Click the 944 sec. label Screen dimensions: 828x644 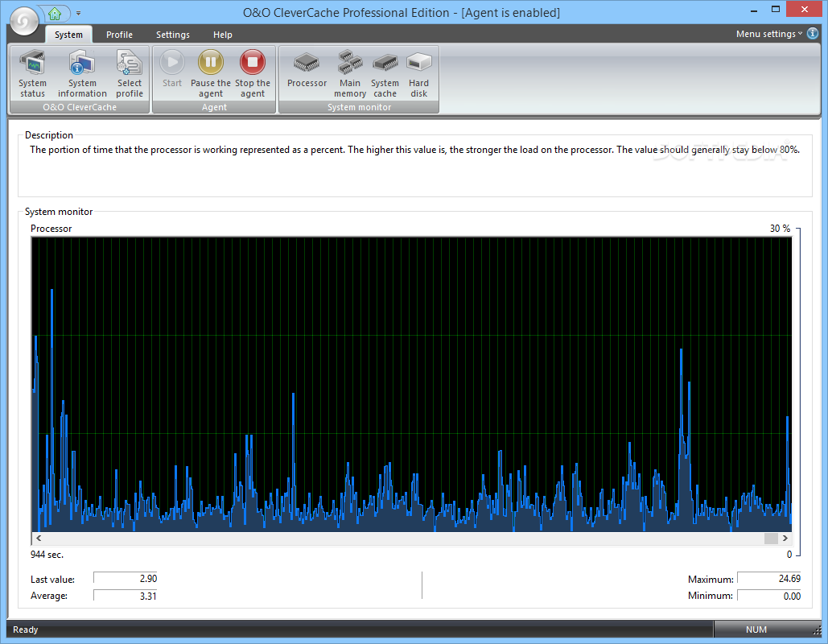[47, 555]
